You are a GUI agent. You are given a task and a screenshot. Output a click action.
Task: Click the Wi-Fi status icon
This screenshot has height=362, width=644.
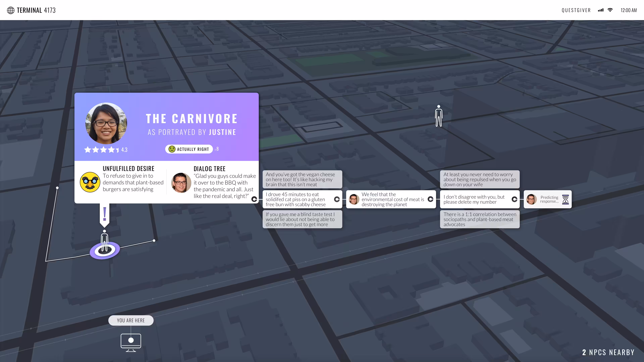[610, 10]
